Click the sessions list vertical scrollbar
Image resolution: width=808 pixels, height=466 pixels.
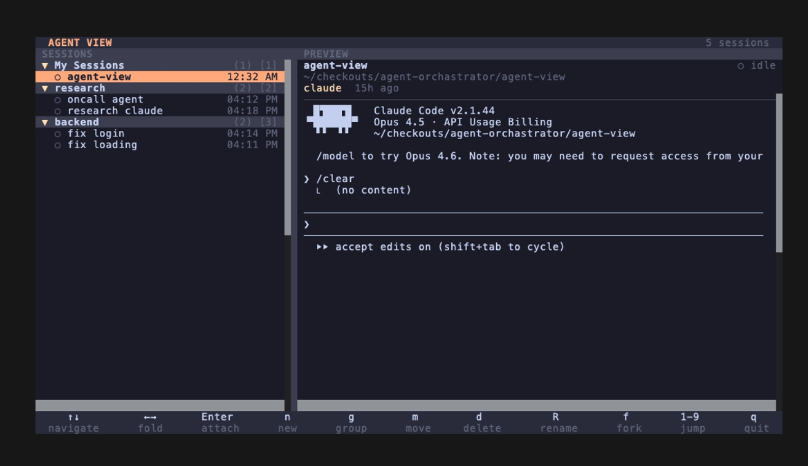(x=288, y=147)
